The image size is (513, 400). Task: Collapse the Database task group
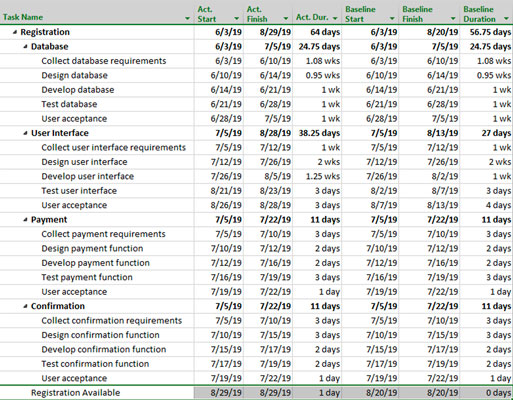[25, 46]
